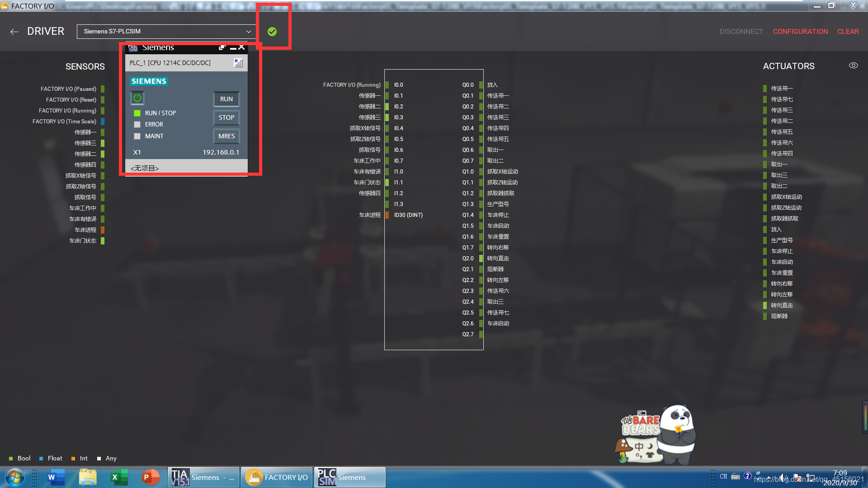Click the RUN button on PLC simulator
The height and width of the screenshot is (488, 868).
(x=226, y=99)
